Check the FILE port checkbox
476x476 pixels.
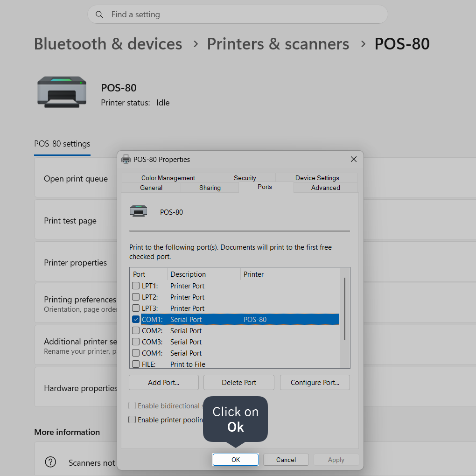tap(136, 364)
